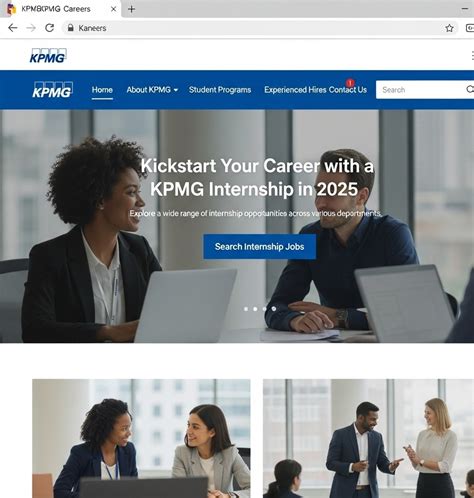Open Student Programs menu item
Image resolution: width=474 pixels, height=498 pixels.
(220, 90)
